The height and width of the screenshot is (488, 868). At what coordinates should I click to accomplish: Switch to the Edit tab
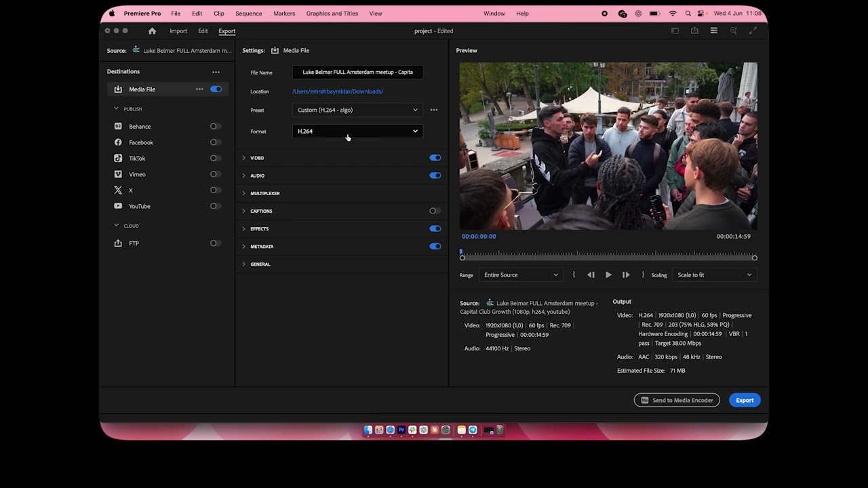point(203,31)
